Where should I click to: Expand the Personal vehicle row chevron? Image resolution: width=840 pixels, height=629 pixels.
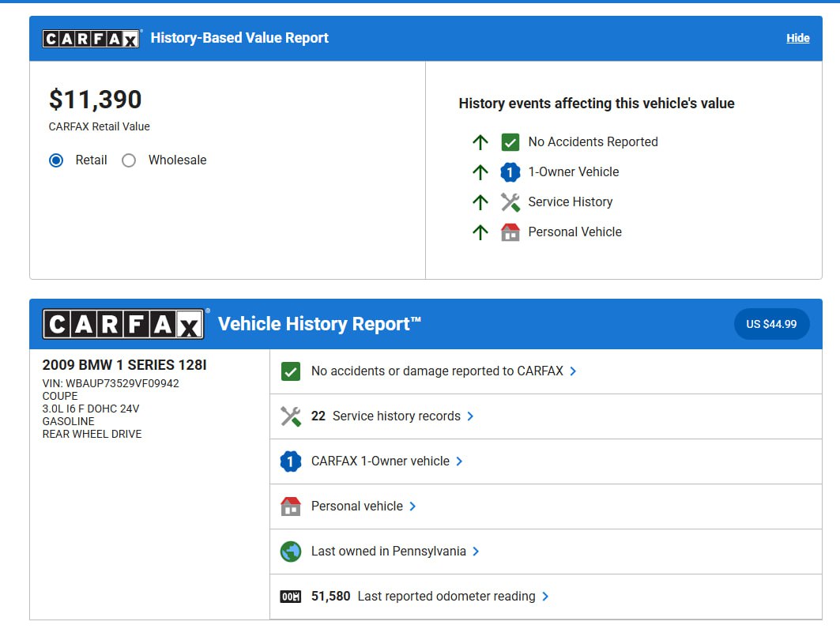click(x=412, y=507)
